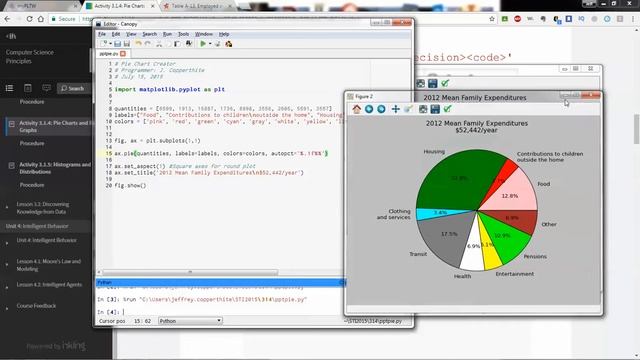Bookmark page with the star icon

(492, 19)
